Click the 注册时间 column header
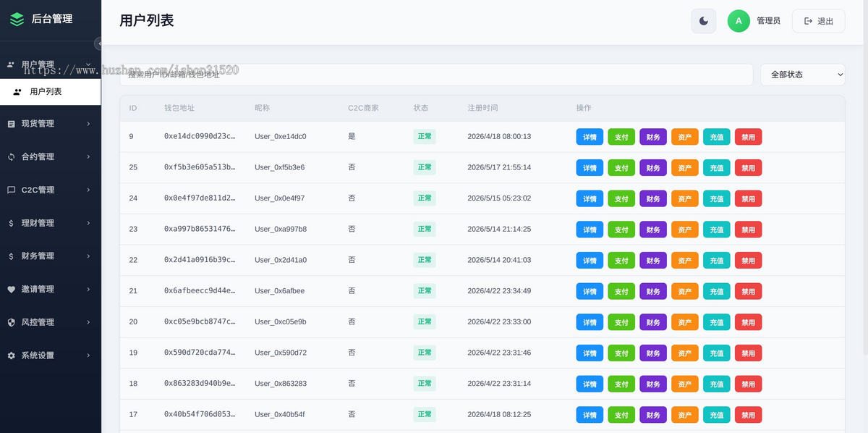Image resolution: width=868 pixels, height=433 pixels. point(482,108)
